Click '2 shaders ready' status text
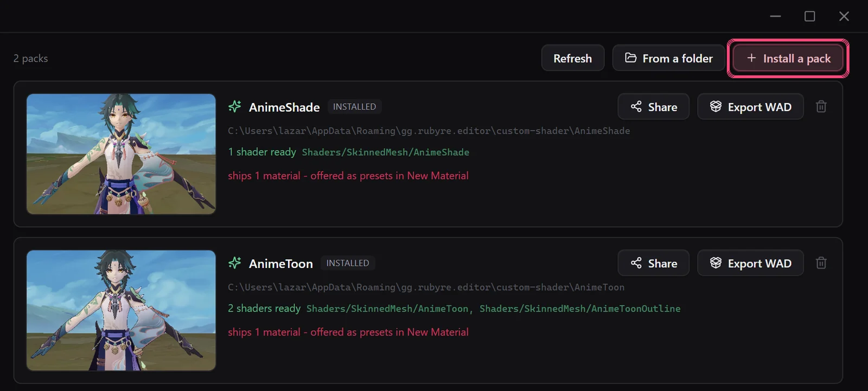The height and width of the screenshot is (391, 868). 264,308
